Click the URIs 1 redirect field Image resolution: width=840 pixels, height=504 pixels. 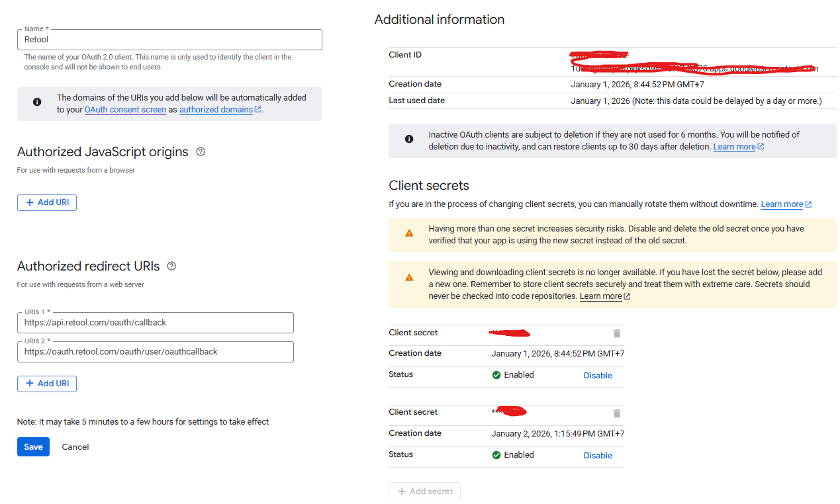pos(155,323)
